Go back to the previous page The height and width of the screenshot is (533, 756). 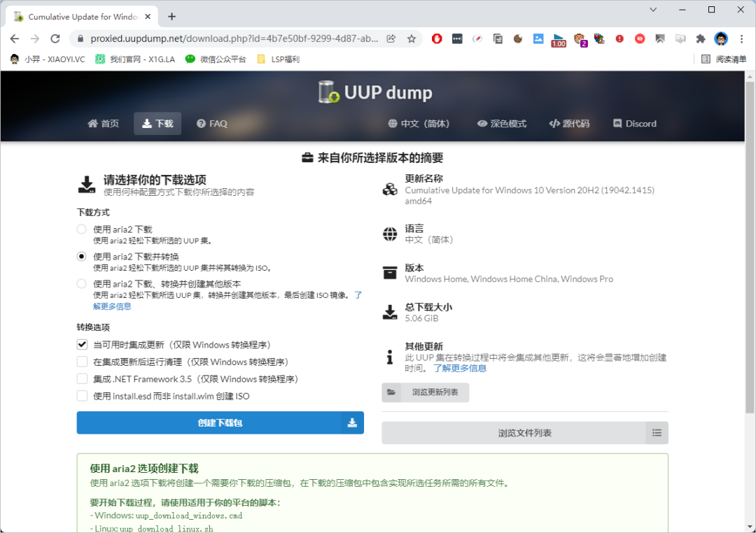click(15, 38)
